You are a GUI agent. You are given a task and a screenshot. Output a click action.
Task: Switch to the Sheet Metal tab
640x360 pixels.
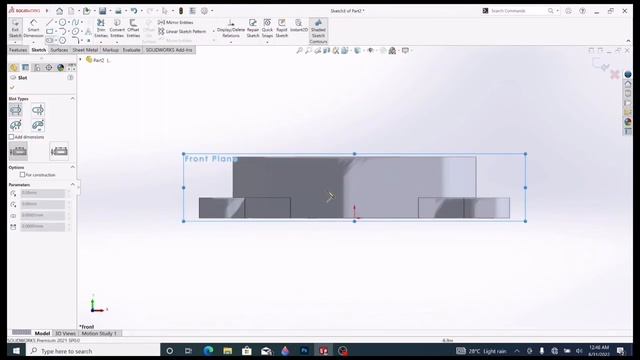[85, 50]
